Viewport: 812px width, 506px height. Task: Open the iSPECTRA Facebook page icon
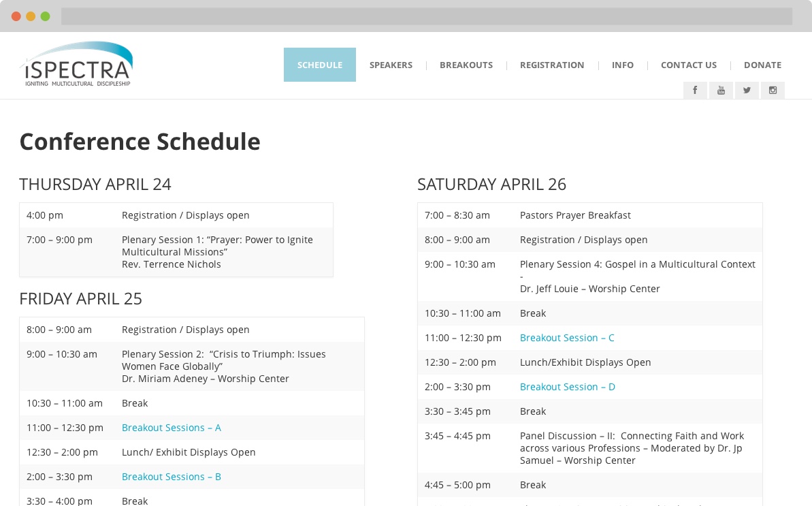(695, 90)
